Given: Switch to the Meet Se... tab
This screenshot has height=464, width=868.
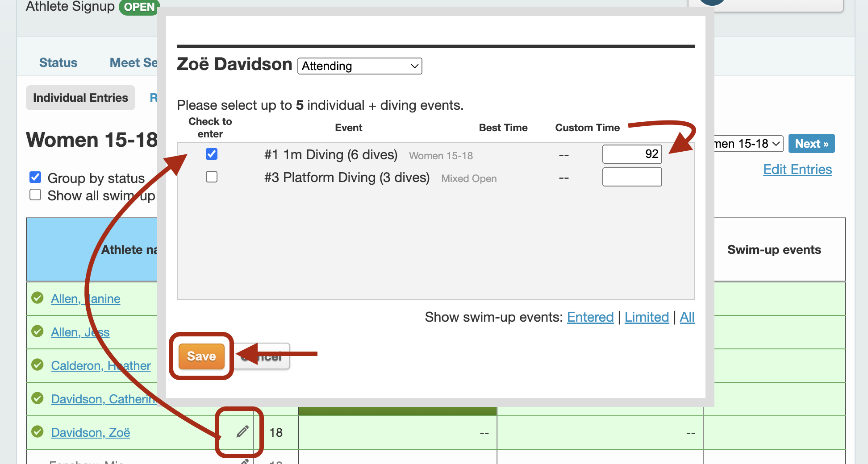Looking at the screenshot, I should (x=134, y=62).
